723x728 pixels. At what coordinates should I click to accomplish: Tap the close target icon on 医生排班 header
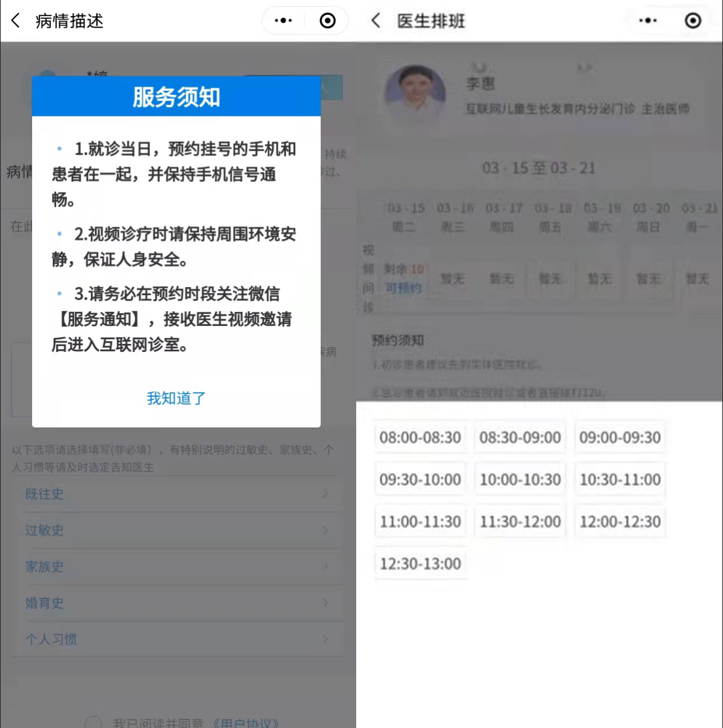[x=693, y=21]
